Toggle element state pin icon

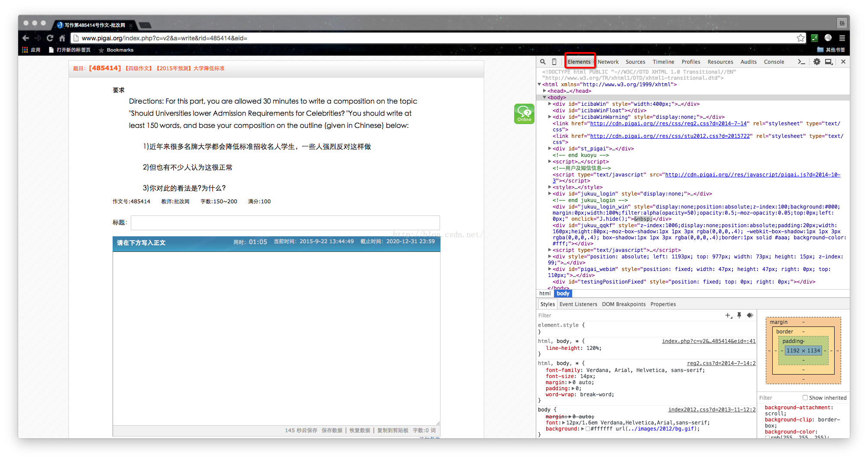tap(739, 315)
